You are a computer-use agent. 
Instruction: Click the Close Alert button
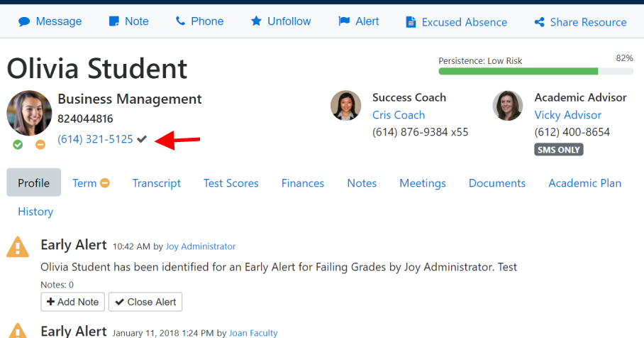tap(145, 302)
